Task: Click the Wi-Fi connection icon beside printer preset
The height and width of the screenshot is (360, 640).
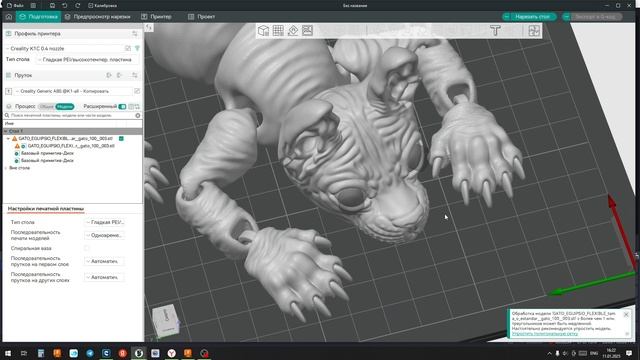Action: 137,49
